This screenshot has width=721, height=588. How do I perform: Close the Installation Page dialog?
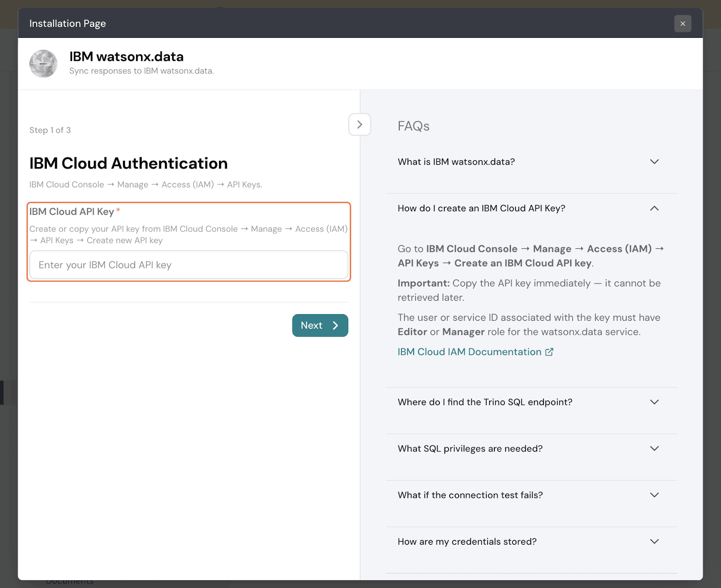point(682,23)
